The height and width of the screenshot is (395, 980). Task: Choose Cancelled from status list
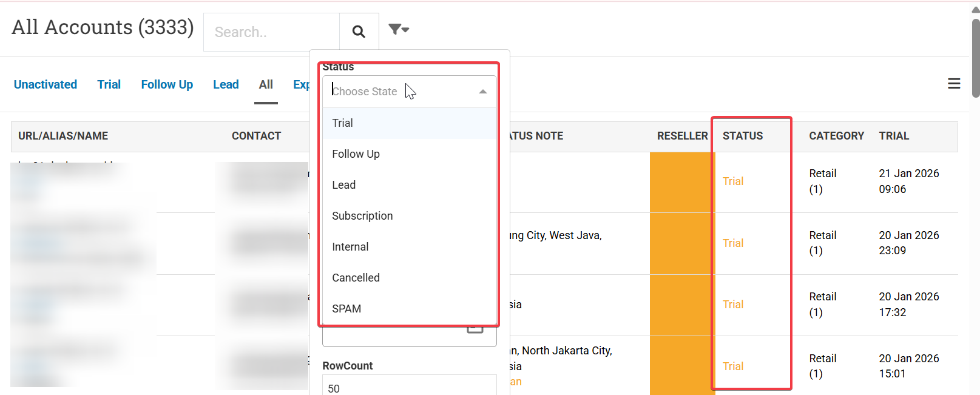pyautogui.click(x=356, y=278)
